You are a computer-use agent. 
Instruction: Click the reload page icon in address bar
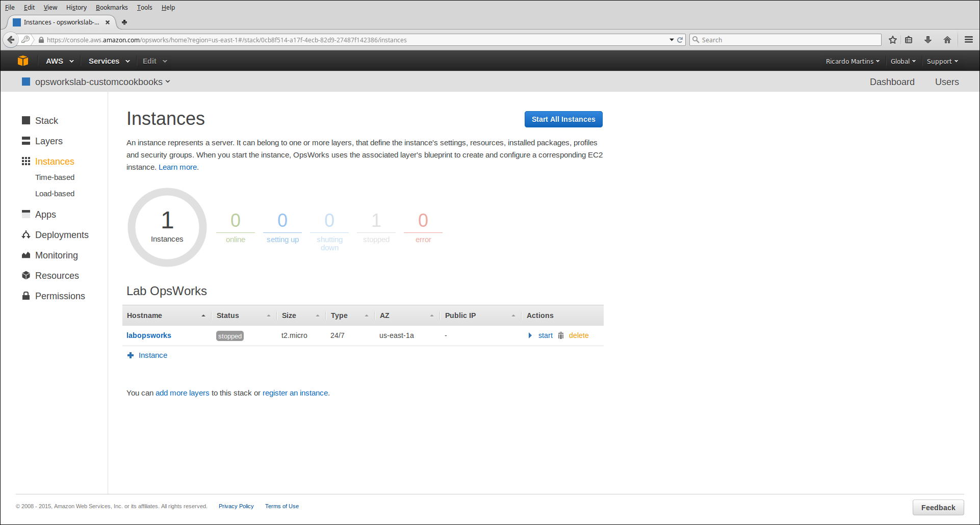[680, 40]
